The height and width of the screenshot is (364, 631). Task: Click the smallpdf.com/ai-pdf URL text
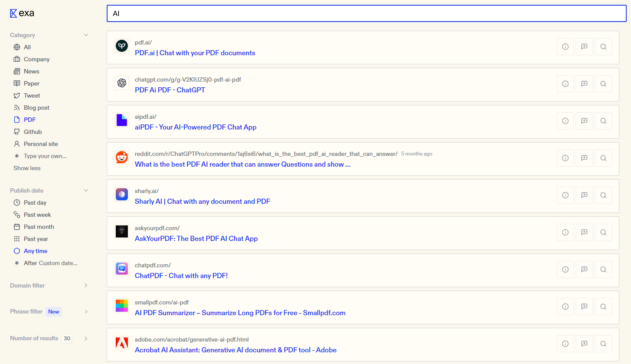point(162,302)
